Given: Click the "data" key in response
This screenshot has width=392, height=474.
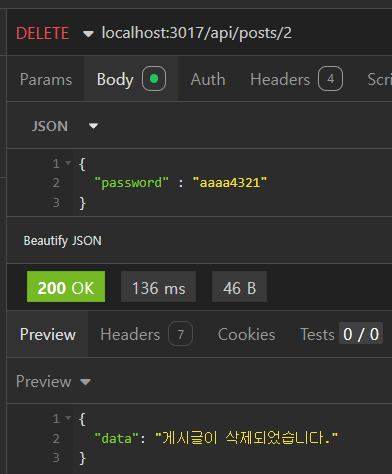Looking at the screenshot, I should click(116, 438).
